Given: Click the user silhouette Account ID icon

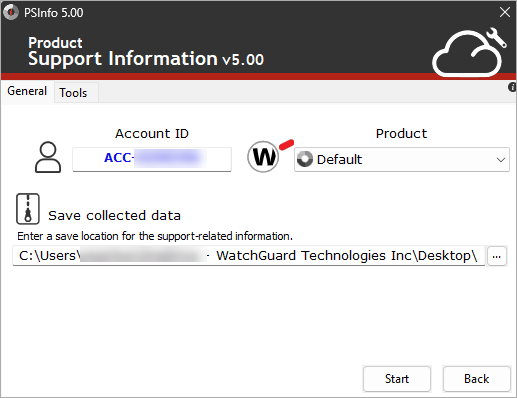Looking at the screenshot, I should [x=48, y=157].
